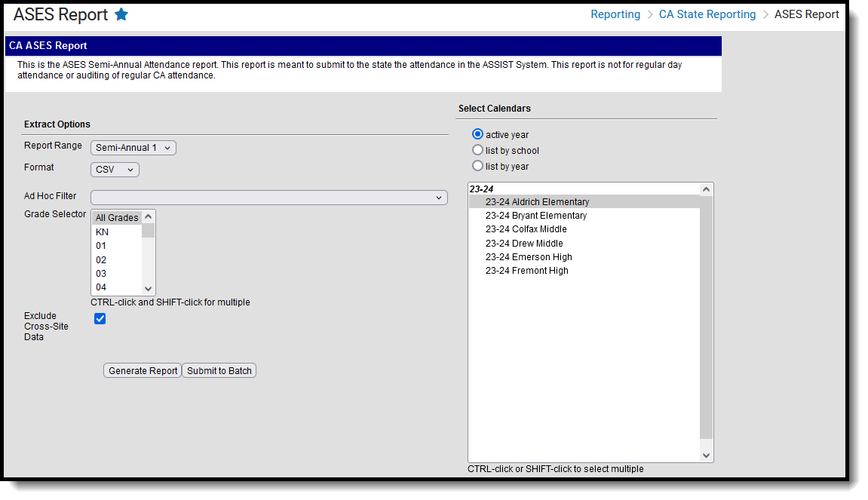Click the calendar list scroll down arrow

(707, 456)
